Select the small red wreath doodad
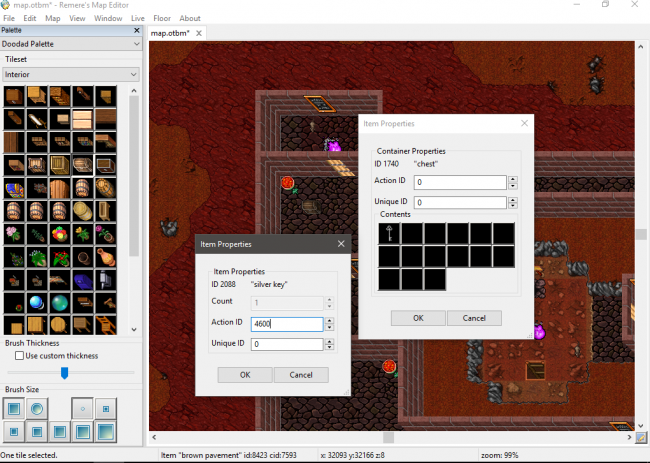650x463 pixels. [14, 303]
